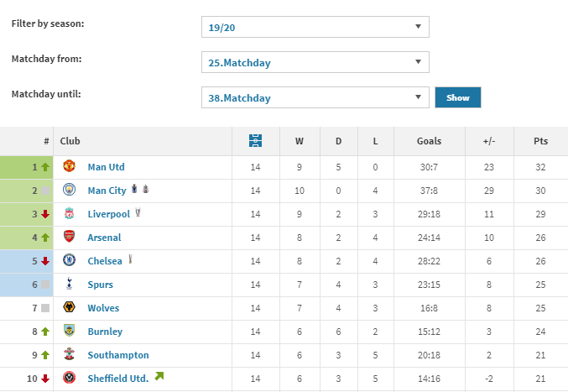Click the matches played column icon
Screen dimensions: 568x392
point(256,141)
